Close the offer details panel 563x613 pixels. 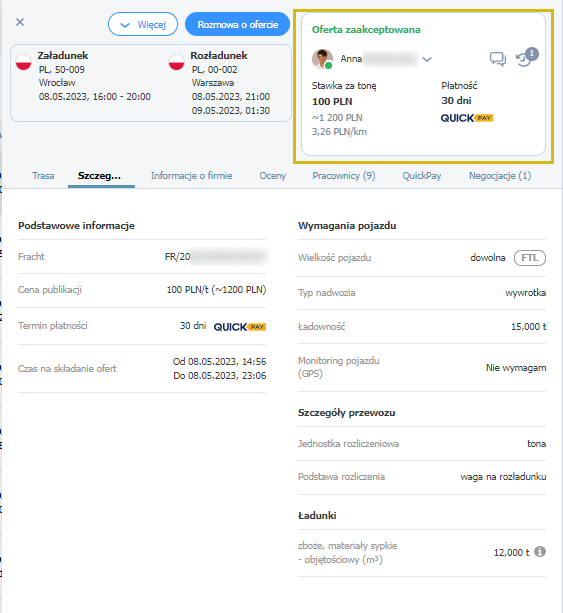20,22
